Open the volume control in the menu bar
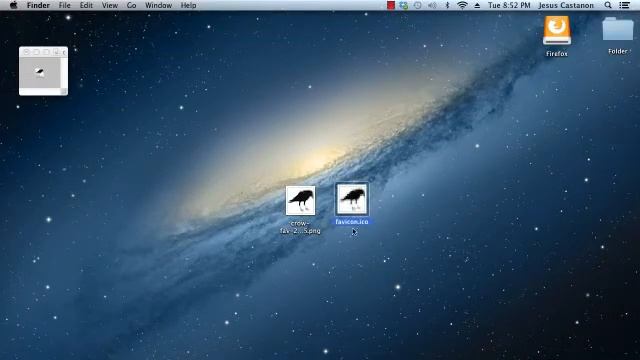The height and width of the screenshot is (360, 640). pyautogui.click(x=432, y=5)
